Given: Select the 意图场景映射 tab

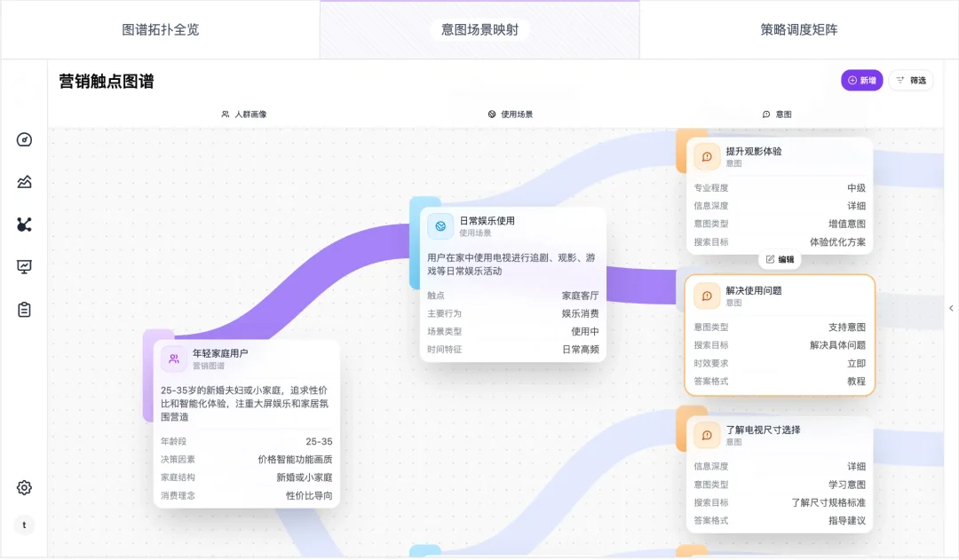Looking at the screenshot, I should pyautogui.click(x=479, y=28).
